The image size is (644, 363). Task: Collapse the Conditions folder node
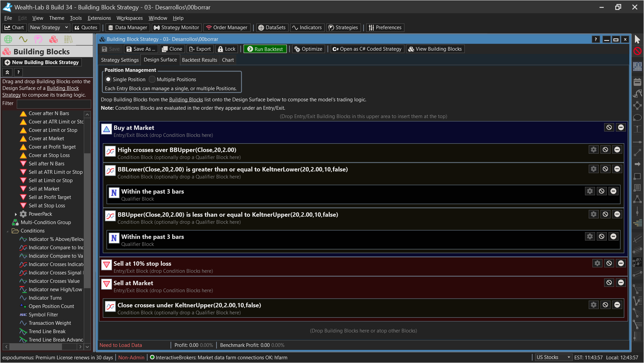8,231
